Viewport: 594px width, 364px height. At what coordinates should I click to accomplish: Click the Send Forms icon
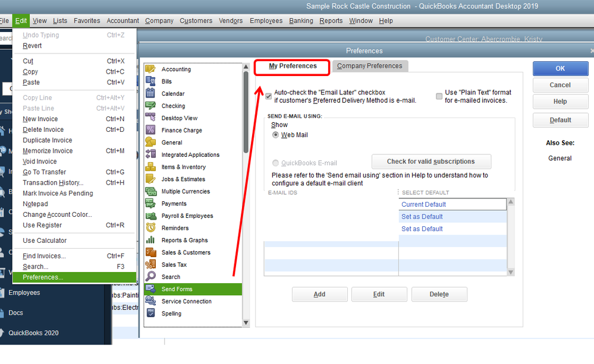(x=150, y=289)
